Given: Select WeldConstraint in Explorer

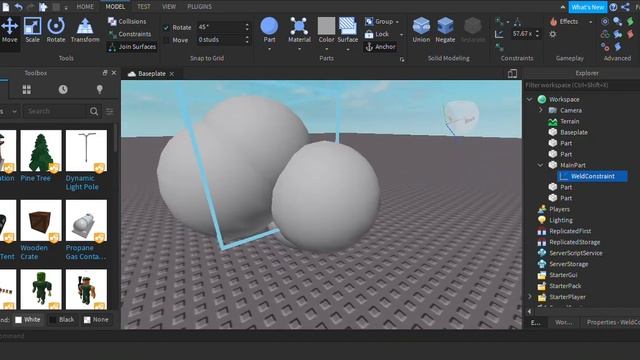Looking at the screenshot, I should (x=592, y=176).
